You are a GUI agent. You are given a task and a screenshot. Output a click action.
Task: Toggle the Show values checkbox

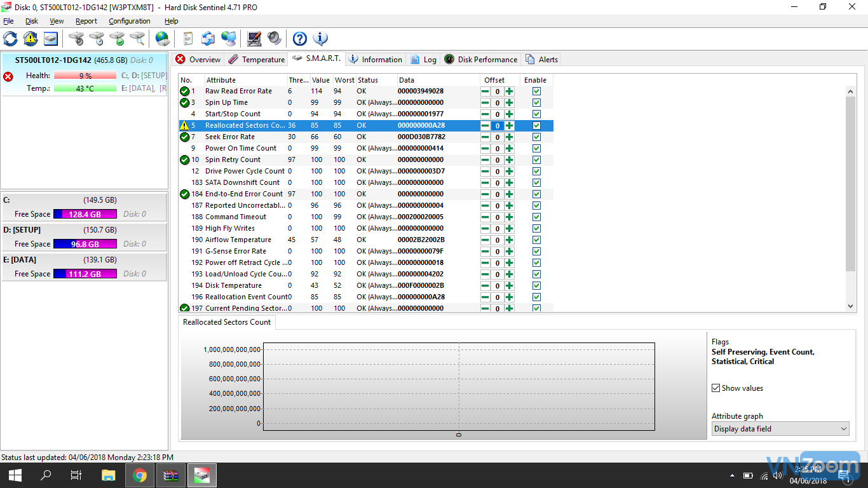tap(716, 388)
